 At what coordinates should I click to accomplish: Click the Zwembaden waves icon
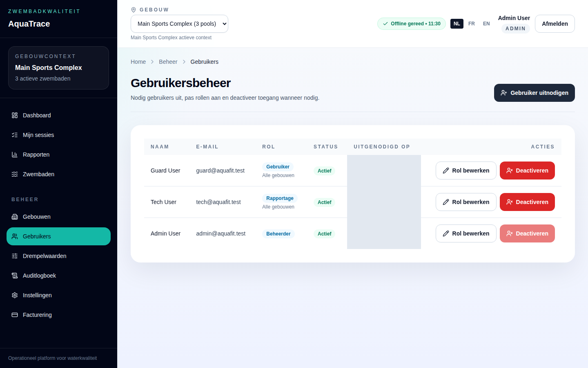click(x=15, y=174)
